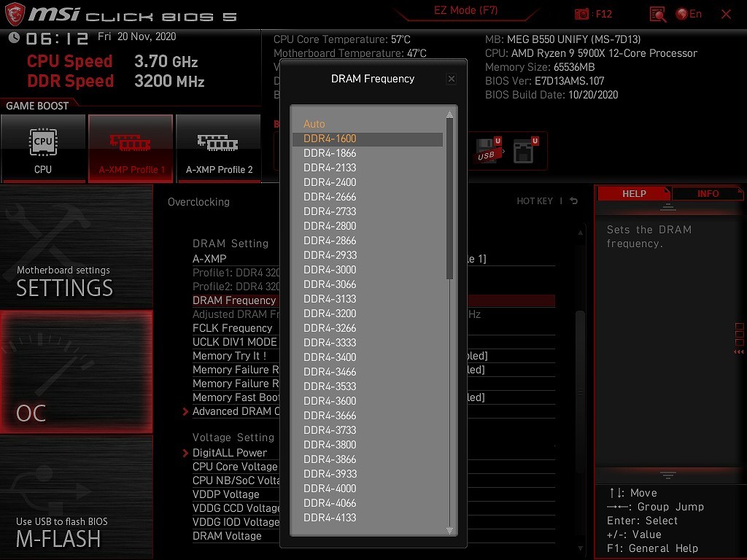The height and width of the screenshot is (560, 747).
Task: Toggle CPU Game Boost
Action: 43,148
